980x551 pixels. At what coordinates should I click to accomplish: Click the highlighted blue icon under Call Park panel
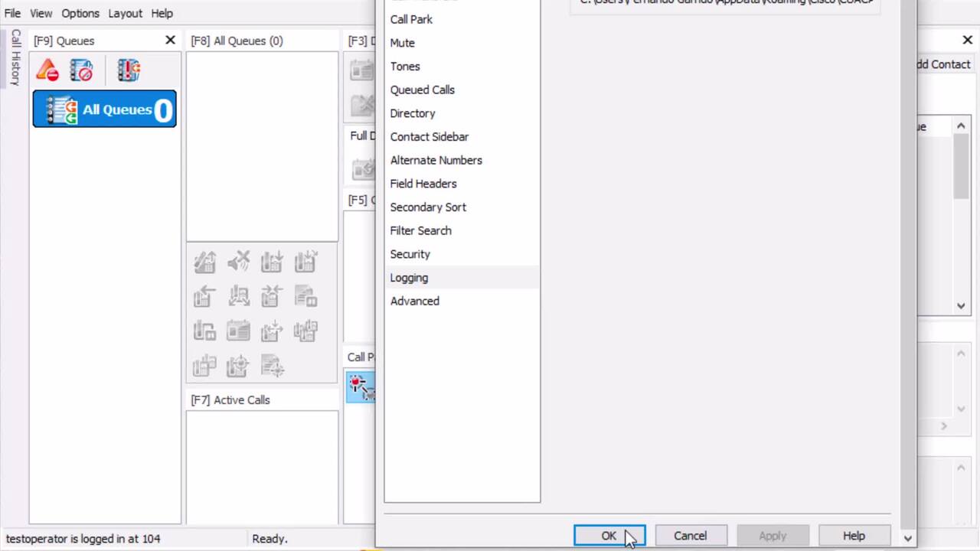[361, 386]
